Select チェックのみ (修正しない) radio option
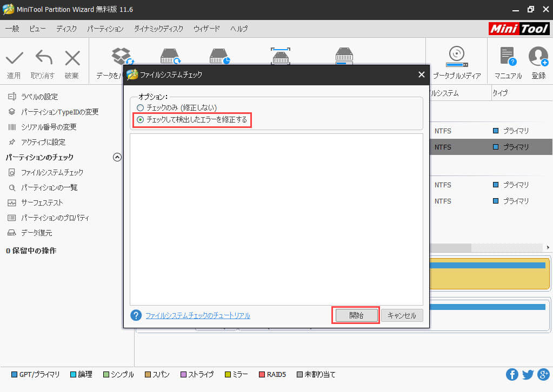This screenshot has height=392, width=553. 141,108
